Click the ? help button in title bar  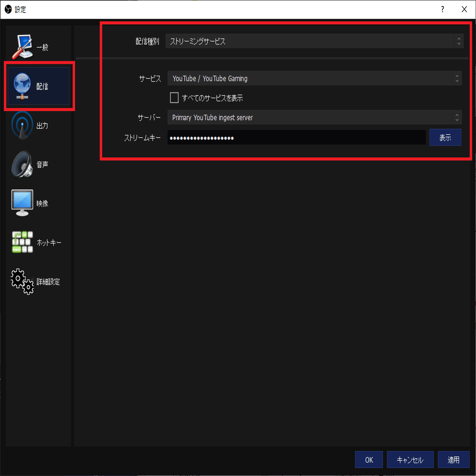click(x=442, y=9)
